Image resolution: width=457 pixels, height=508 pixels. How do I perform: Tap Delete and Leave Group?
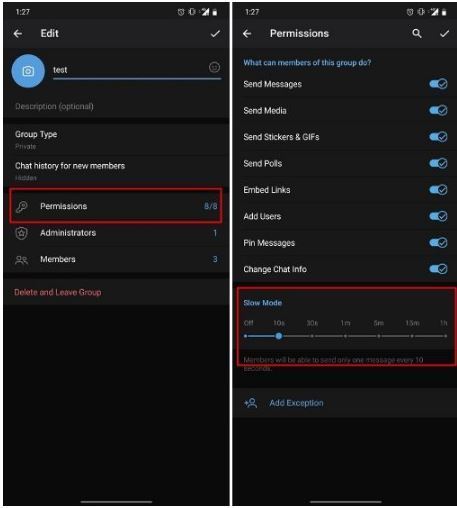tap(58, 292)
